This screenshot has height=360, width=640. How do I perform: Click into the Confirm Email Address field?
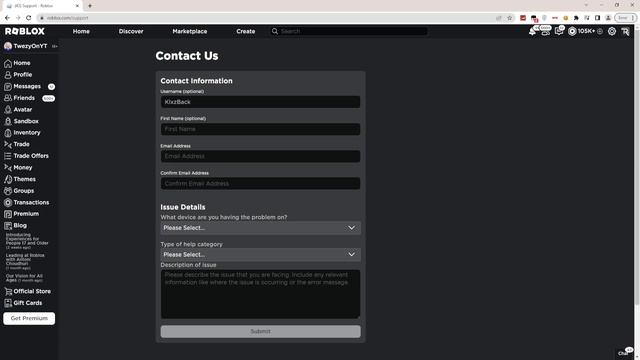pos(260,184)
